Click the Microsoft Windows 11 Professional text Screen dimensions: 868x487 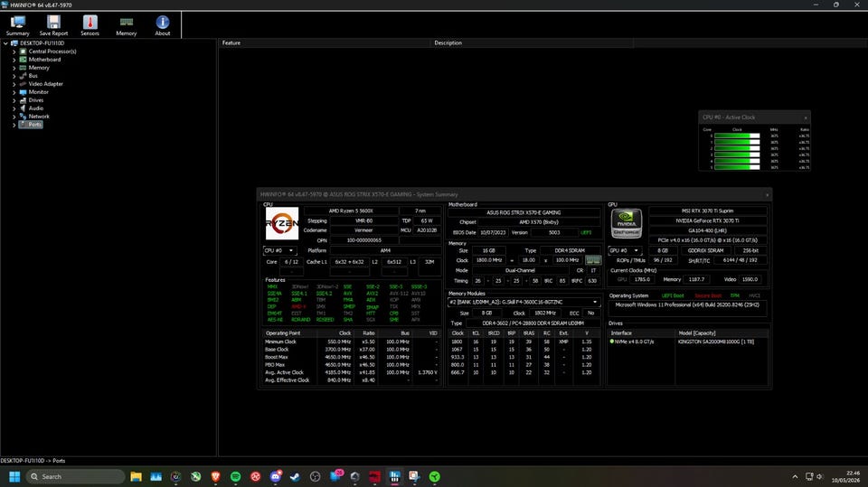click(x=687, y=304)
